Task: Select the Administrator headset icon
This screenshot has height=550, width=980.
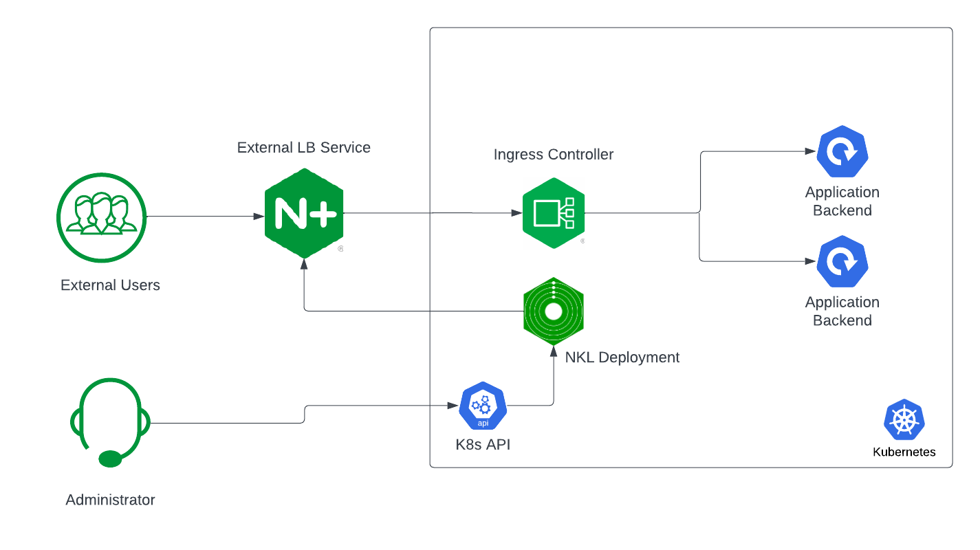Action: coord(110,422)
